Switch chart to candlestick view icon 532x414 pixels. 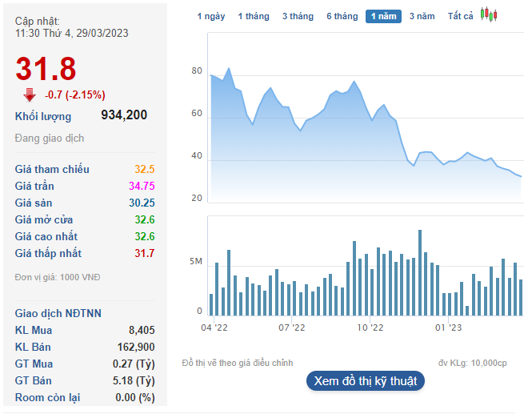click(x=489, y=15)
